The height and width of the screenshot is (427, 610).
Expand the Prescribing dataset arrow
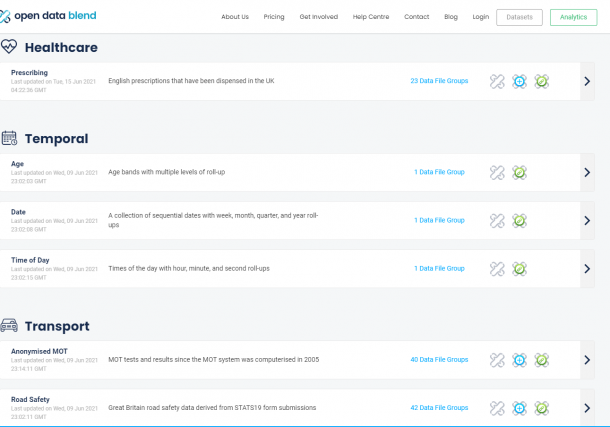587,82
